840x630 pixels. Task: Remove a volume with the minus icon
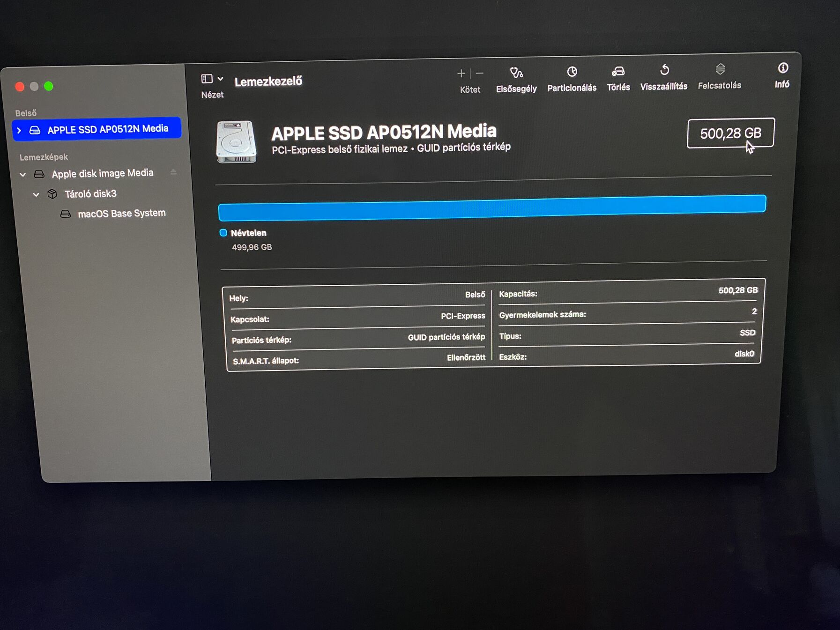coord(479,73)
